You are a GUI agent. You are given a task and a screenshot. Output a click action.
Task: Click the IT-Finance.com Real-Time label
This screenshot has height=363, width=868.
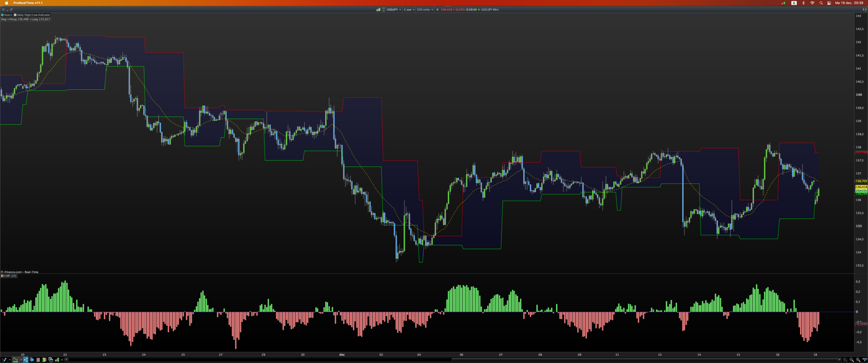click(x=20, y=272)
